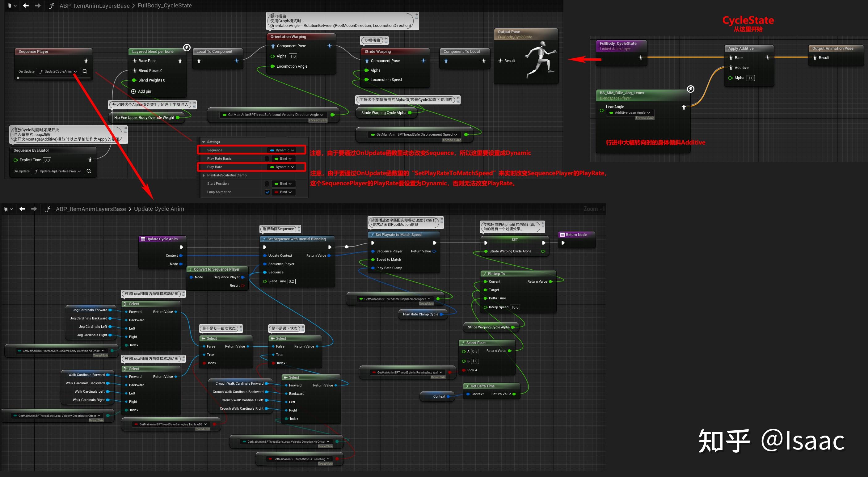Open the Sequence Dynamic binding dropdown
The height and width of the screenshot is (477, 868).
click(282, 150)
